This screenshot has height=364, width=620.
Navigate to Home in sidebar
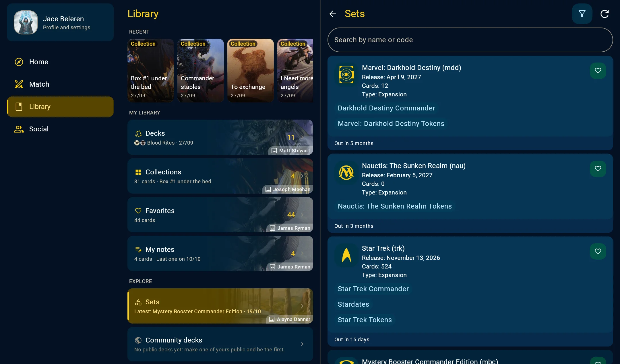[x=60, y=62]
